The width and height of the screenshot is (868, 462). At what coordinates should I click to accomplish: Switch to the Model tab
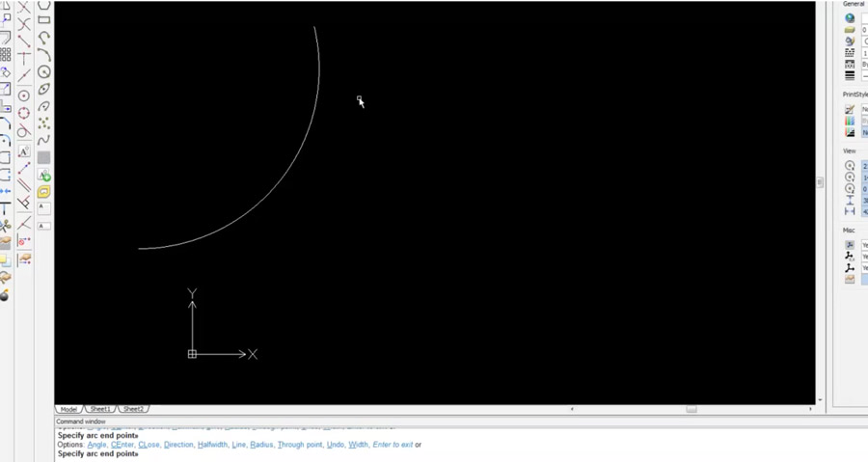[x=68, y=410]
